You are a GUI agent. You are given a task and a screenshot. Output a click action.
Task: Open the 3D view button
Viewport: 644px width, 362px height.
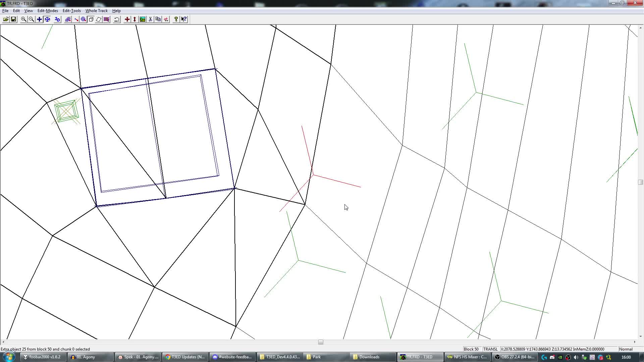coord(57,19)
